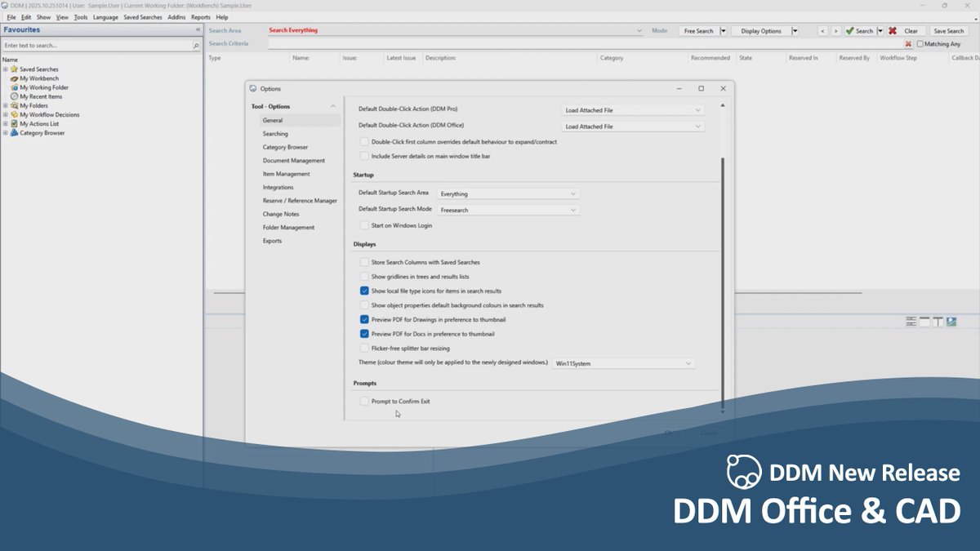Image resolution: width=980 pixels, height=551 pixels.
Task: Open the Tools menu
Action: 80,16
